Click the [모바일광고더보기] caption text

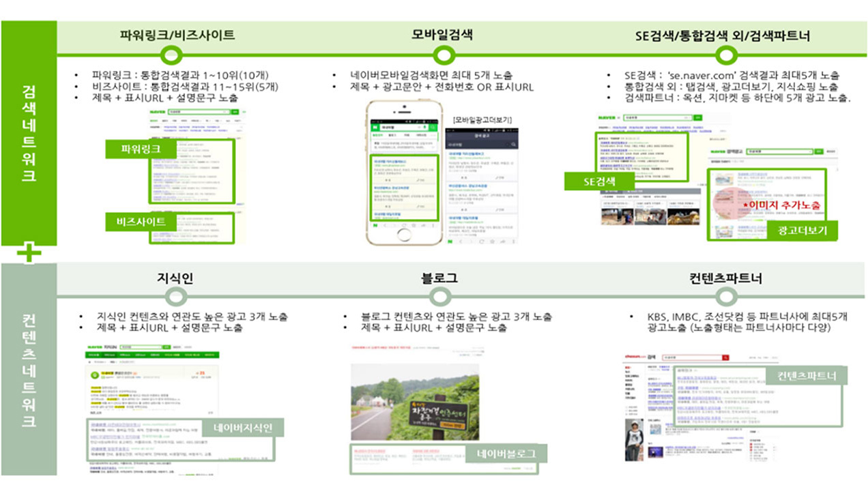click(x=482, y=120)
